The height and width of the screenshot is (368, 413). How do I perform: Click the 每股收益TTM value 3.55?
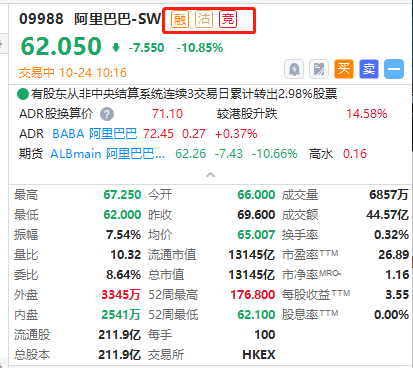pyautogui.click(x=397, y=295)
